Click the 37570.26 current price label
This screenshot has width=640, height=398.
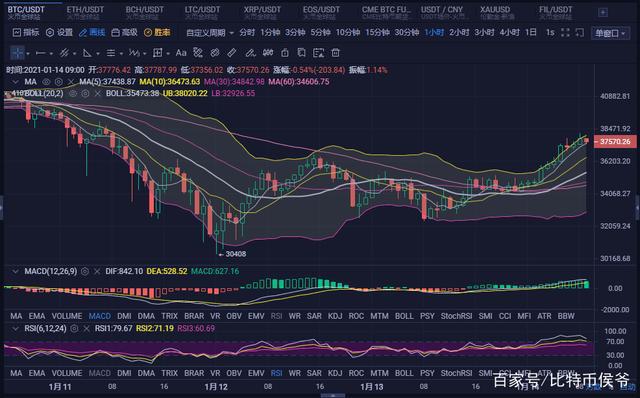615,142
